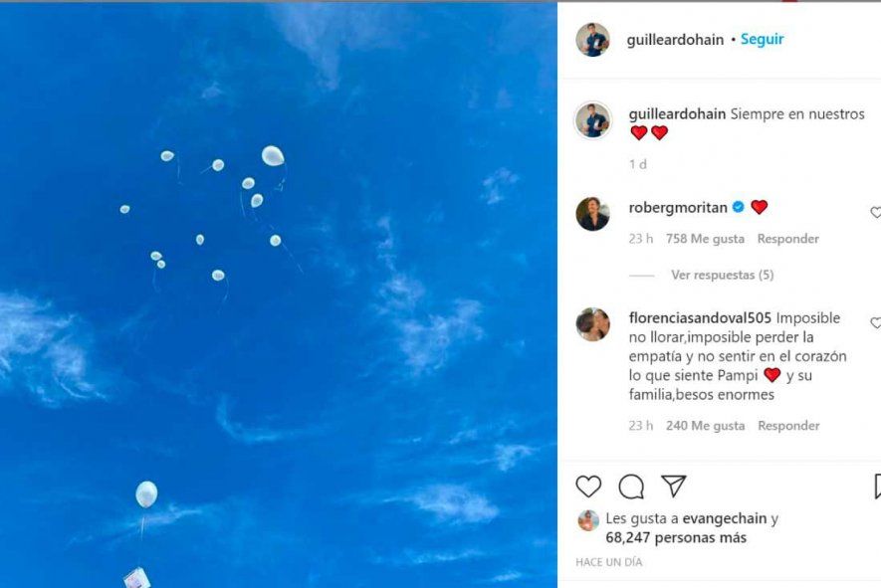Open the evangechain profile link
Image resolution: width=881 pixels, height=588 pixels.
pos(724,518)
